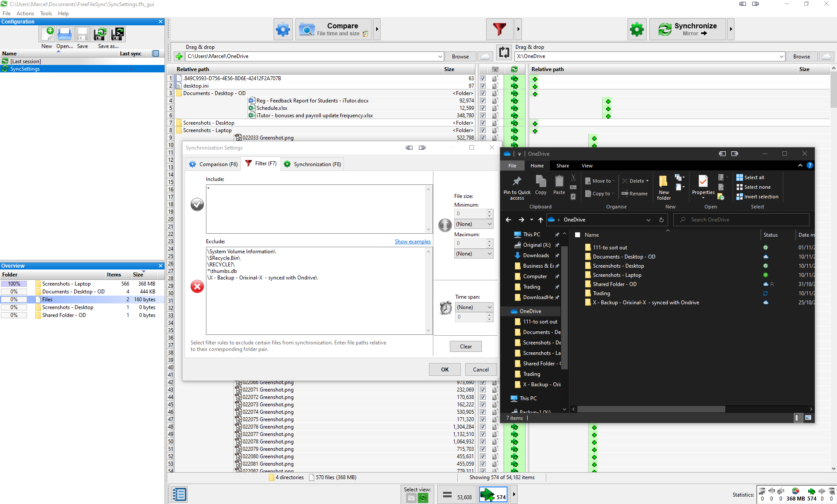
Task: Toggle checkbox for 022076 Greenshot.png
Action: pyautogui.click(x=483, y=427)
